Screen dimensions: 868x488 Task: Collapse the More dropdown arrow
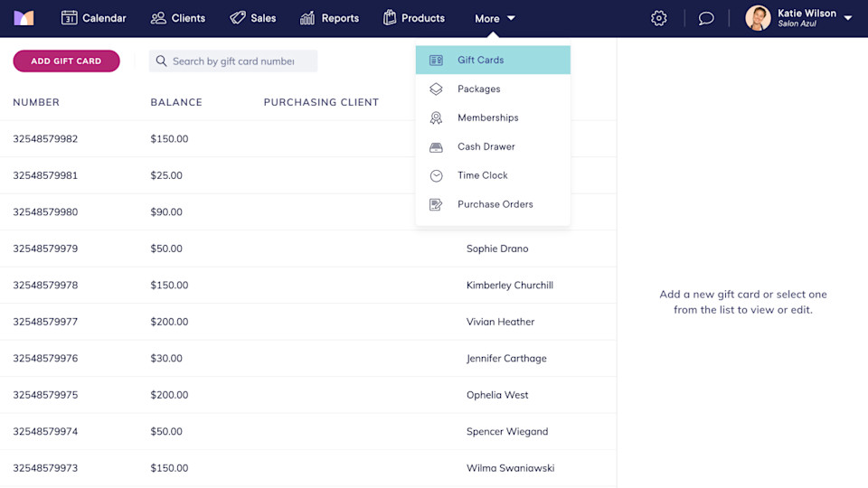tap(511, 18)
